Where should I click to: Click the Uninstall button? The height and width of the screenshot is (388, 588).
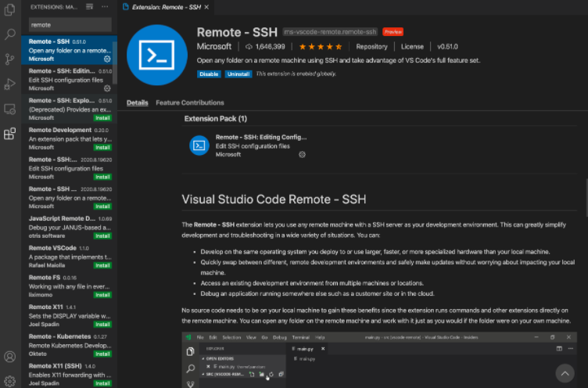(238, 74)
